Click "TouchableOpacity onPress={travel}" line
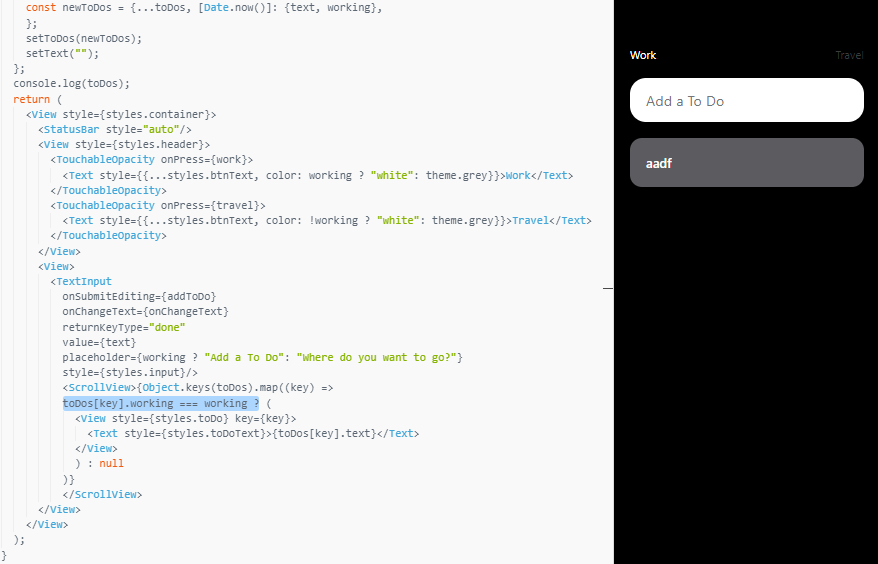The image size is (878, 564). point(158,206)
